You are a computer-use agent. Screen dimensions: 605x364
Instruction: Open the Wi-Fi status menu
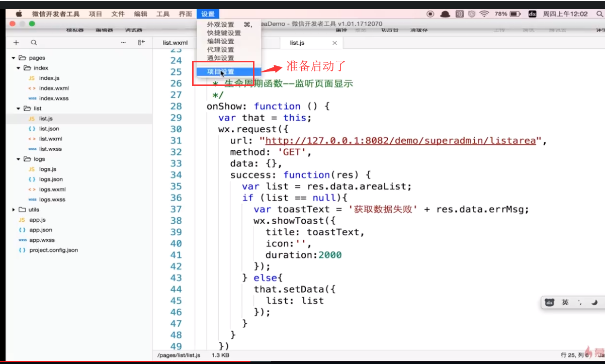[484, 14]
